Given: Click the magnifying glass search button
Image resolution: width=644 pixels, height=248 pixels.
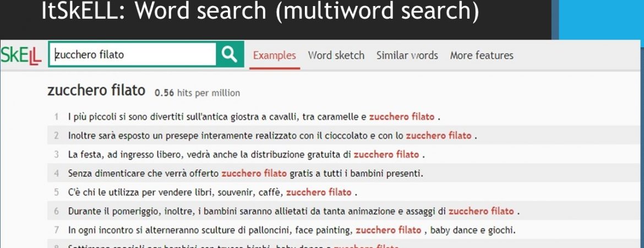Looking at the screenshot, I should coord(230,55).
